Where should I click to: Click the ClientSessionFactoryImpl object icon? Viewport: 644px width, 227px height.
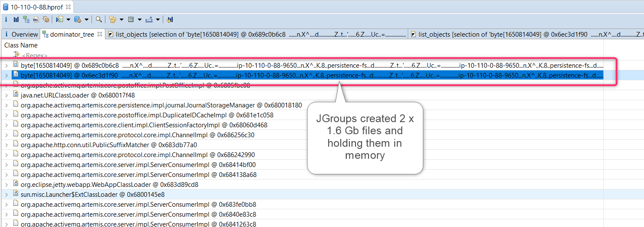tap(16, 124)
